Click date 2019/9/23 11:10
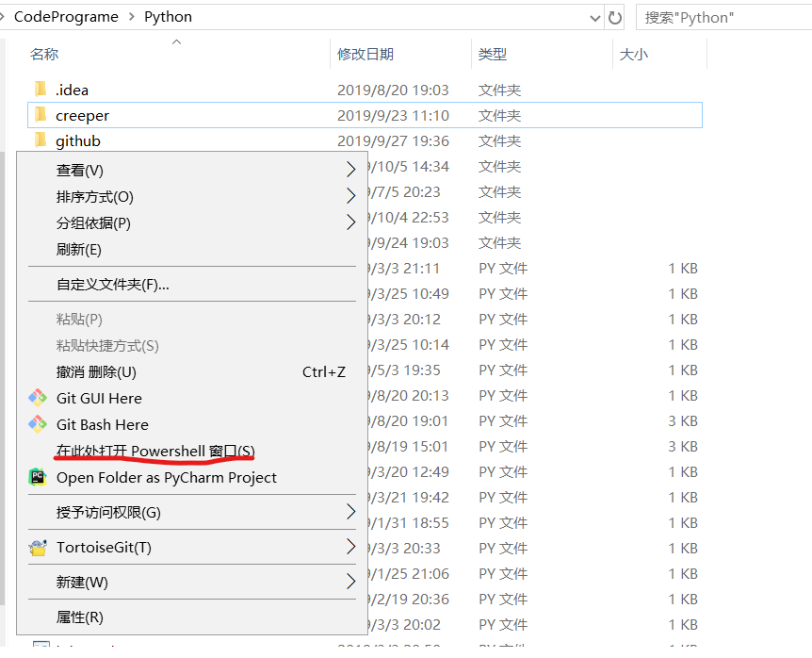This screenshot has width=812, height=658. tap(393, 116)
